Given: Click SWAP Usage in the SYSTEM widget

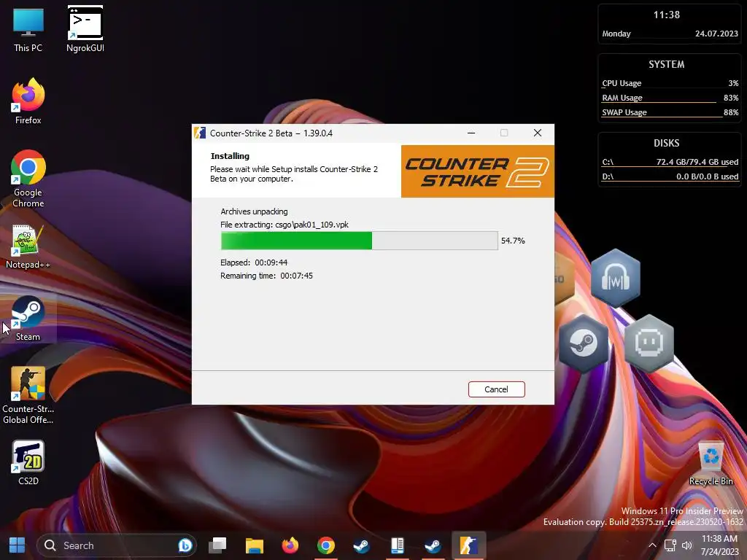Looking at the screenshot, I should click(x=670, y=113).
